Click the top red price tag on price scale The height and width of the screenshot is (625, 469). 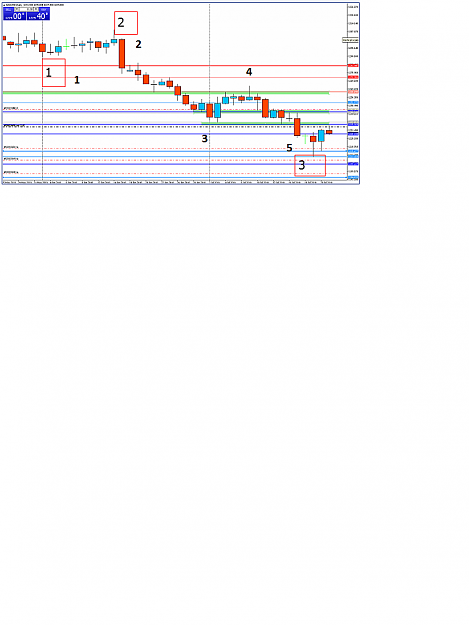tap(353, 65)
